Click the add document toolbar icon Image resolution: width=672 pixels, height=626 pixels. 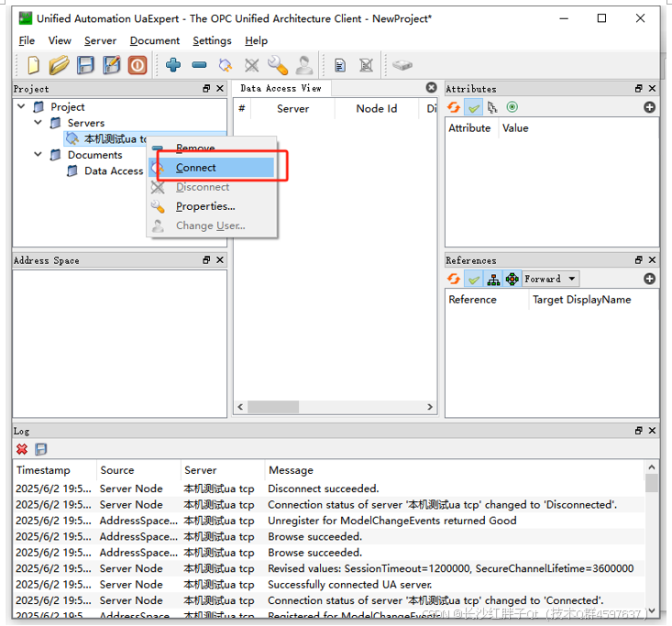tap(340, 66)
